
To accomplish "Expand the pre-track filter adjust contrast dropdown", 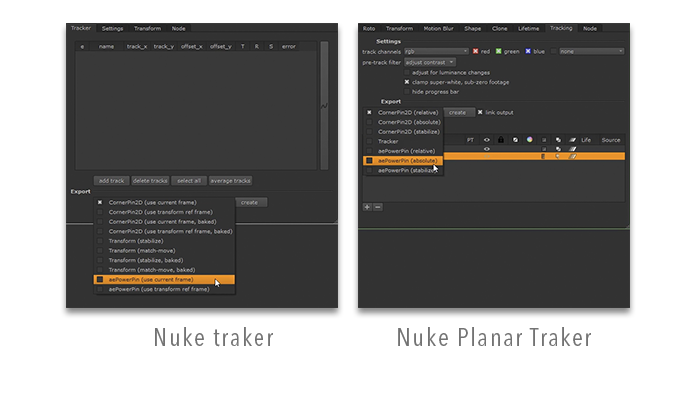I will (430, 62).
